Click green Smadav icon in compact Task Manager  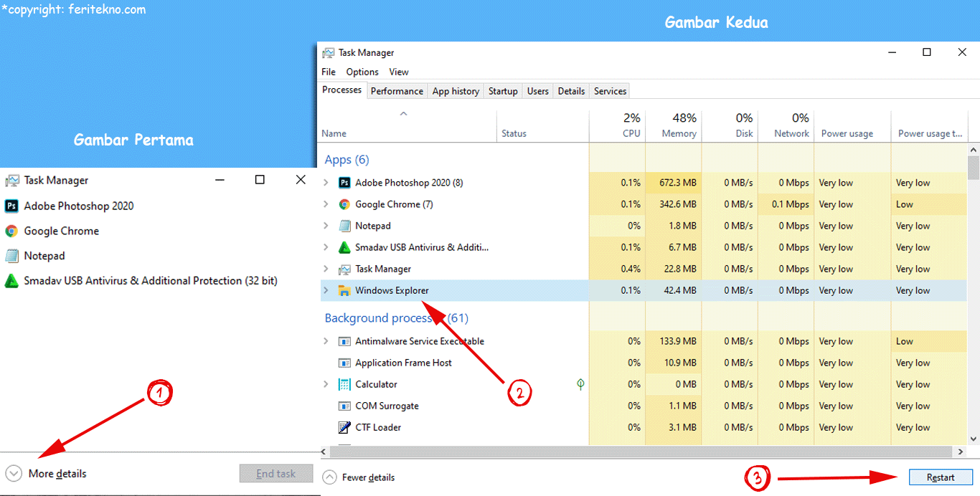pos(11,281)
